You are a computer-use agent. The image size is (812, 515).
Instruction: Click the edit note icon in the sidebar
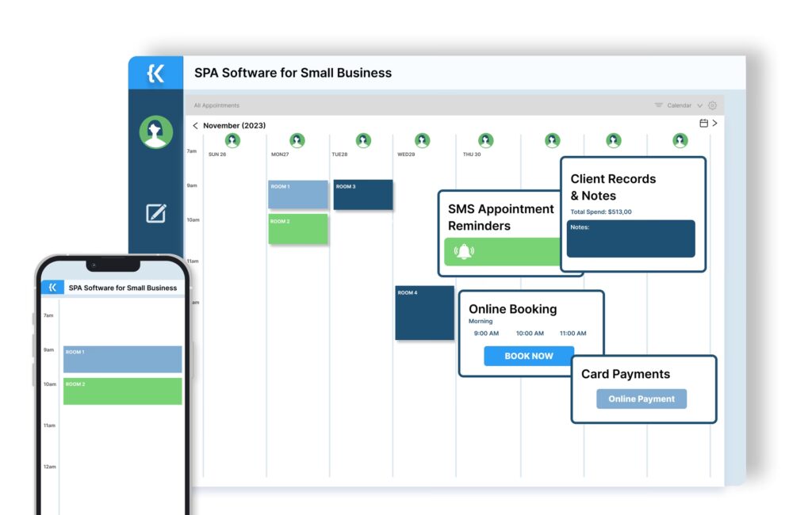pyautogui.click(x=156, y=213)
